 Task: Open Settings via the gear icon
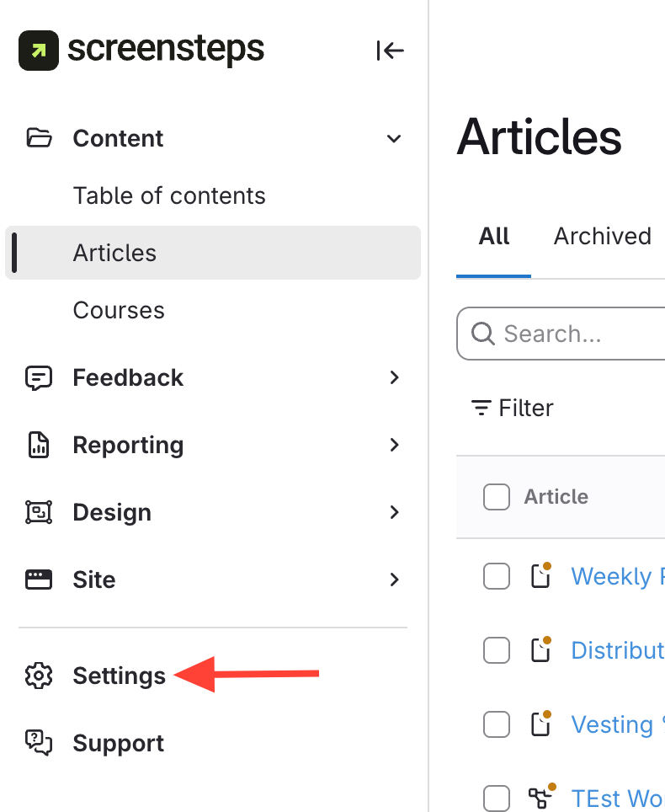tap(39, 676)
